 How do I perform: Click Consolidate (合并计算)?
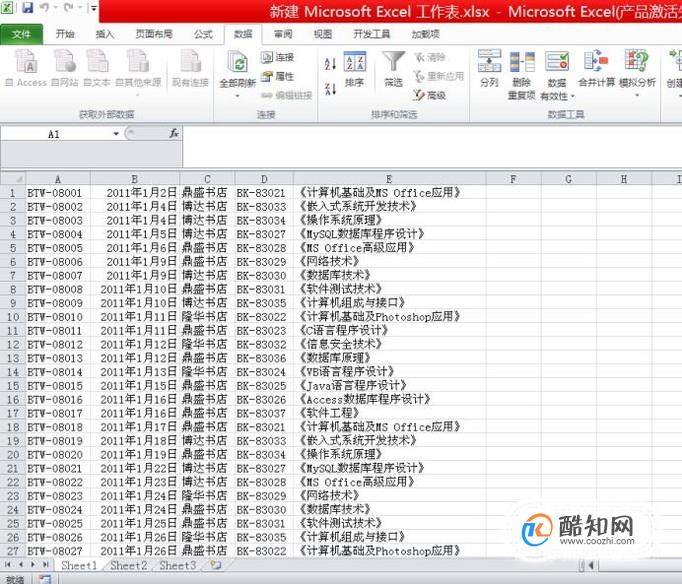[x=596, y=69]
